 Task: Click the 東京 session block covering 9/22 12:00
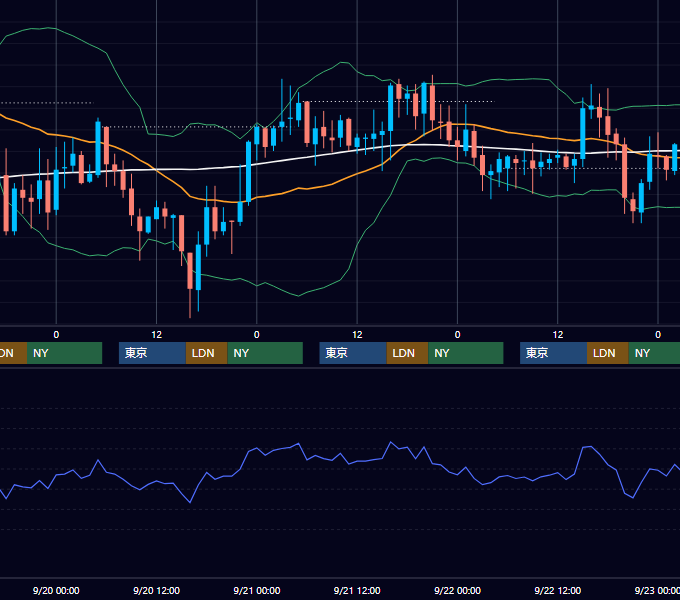point(553,353)
